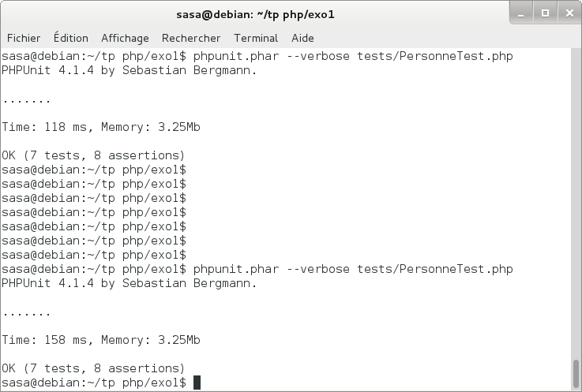
Task: Open the Édition menu
Action: pos(71,38)
